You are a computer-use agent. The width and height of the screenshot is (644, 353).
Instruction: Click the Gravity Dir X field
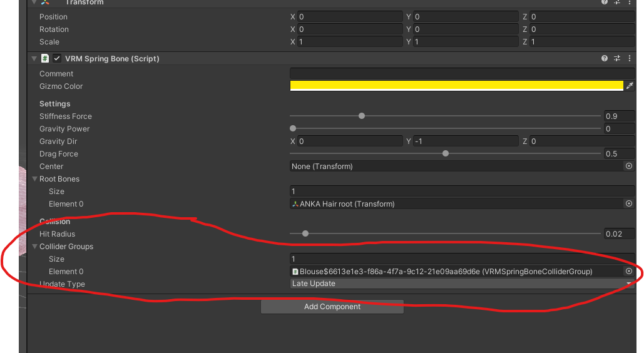[x=350, y=141]
